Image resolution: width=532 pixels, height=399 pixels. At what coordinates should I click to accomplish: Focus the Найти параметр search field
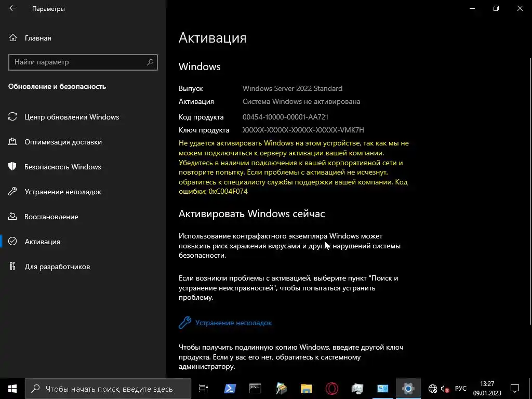coord(83,62)
